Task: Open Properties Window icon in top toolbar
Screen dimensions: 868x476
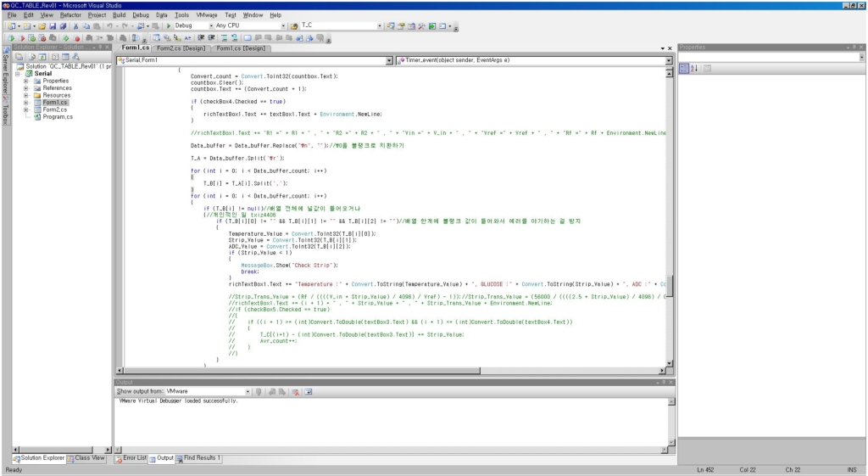Action: click(401, 26)
